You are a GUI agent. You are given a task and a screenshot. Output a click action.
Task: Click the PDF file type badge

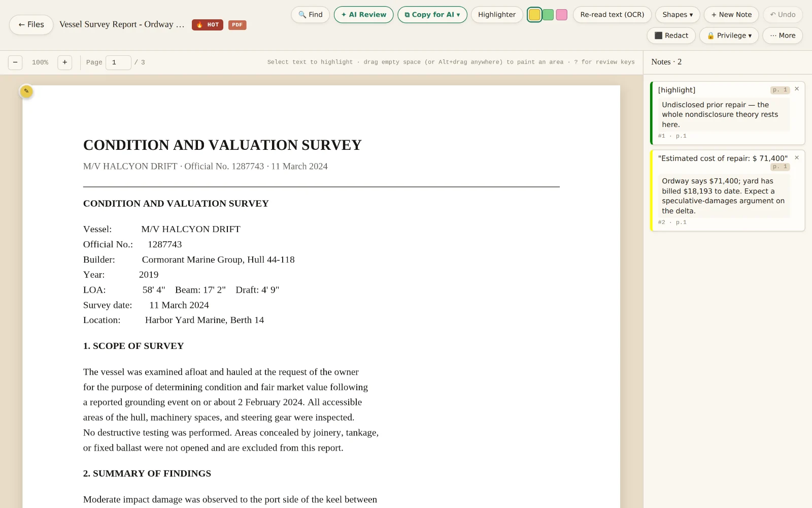(x=237, y=25)
